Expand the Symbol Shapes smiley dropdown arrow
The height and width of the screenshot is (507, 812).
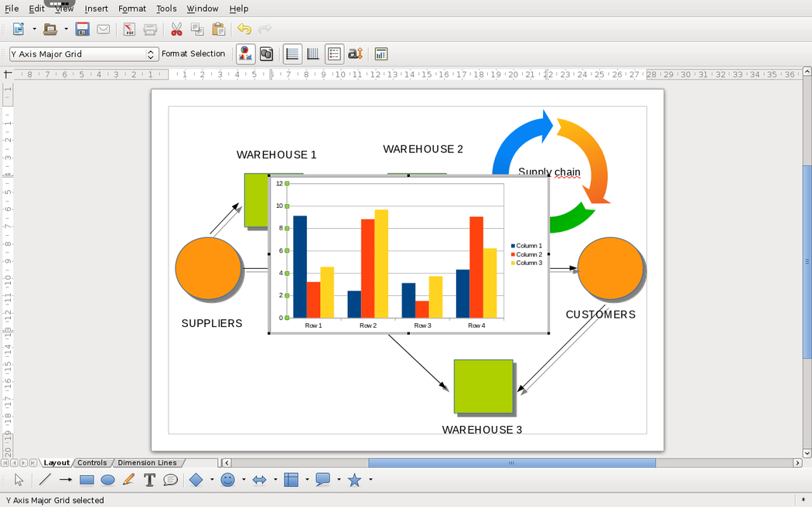[244, 480]
